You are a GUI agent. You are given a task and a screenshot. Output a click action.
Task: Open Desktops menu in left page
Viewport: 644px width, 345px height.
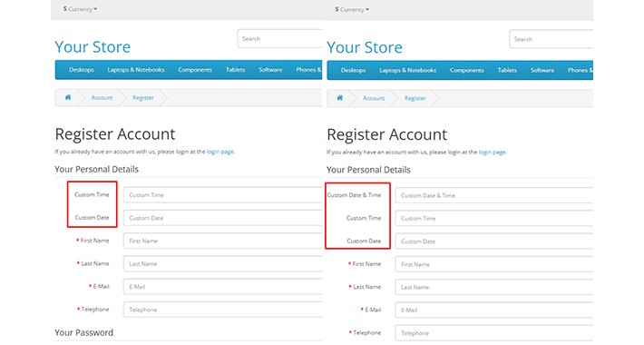pyautogui.click(x=82, y=70)
